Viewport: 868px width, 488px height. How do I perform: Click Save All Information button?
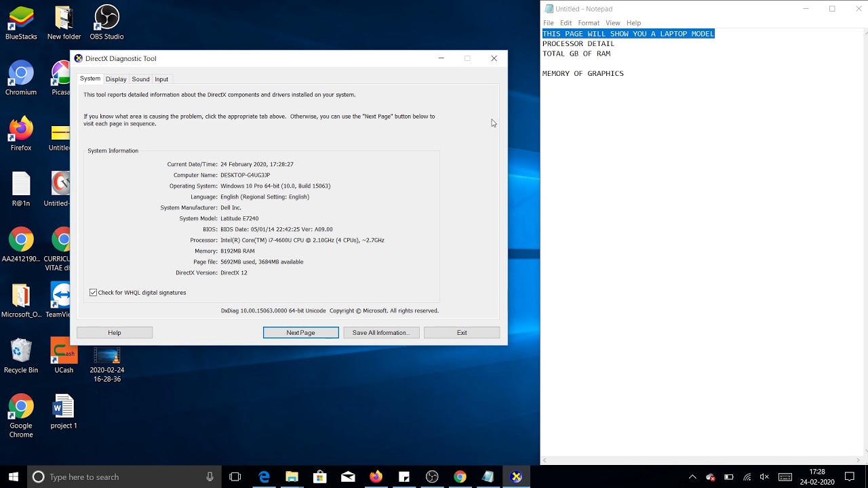(x=381, y=333)
